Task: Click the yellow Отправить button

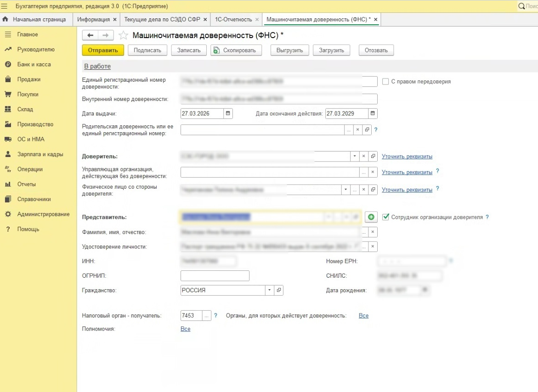Action: [x=102, y=50]
